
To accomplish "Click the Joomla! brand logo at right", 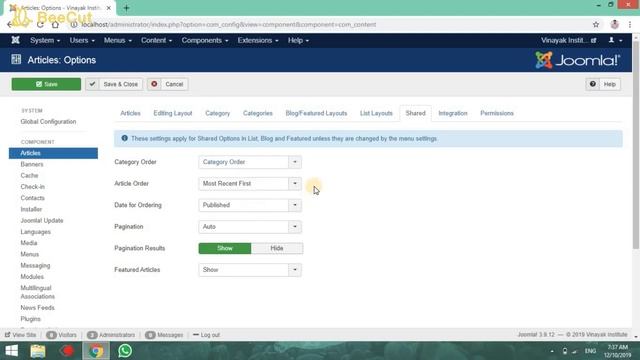I will click(578, 60).
